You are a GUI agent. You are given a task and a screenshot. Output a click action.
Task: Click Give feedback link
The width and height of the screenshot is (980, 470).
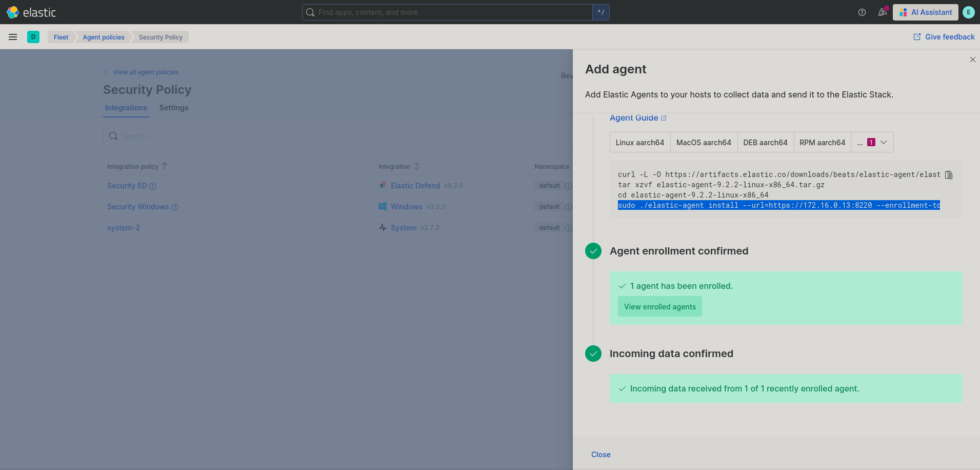pos(944,37)
